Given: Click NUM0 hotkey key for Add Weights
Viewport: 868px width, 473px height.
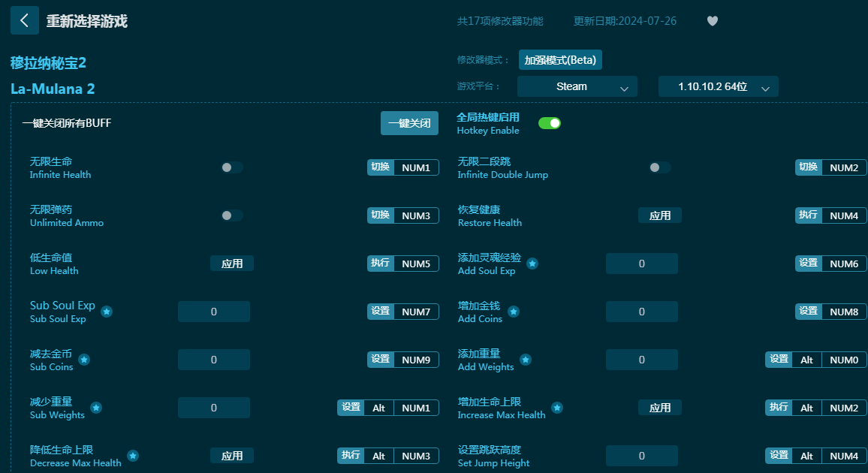Looking at the screenshot, I should [x=844, y=360].
